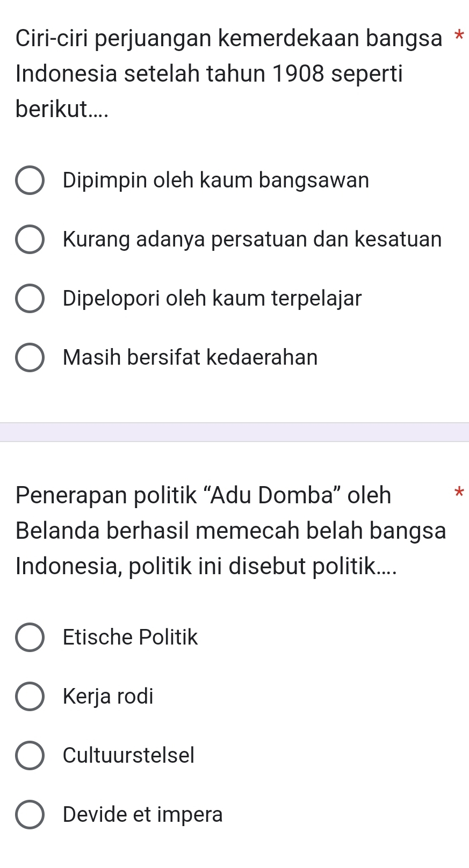Click the "Devide et impera" option label
Viewport: 469px width, 868px height.
pyautogui.click(x=142, y=815)
